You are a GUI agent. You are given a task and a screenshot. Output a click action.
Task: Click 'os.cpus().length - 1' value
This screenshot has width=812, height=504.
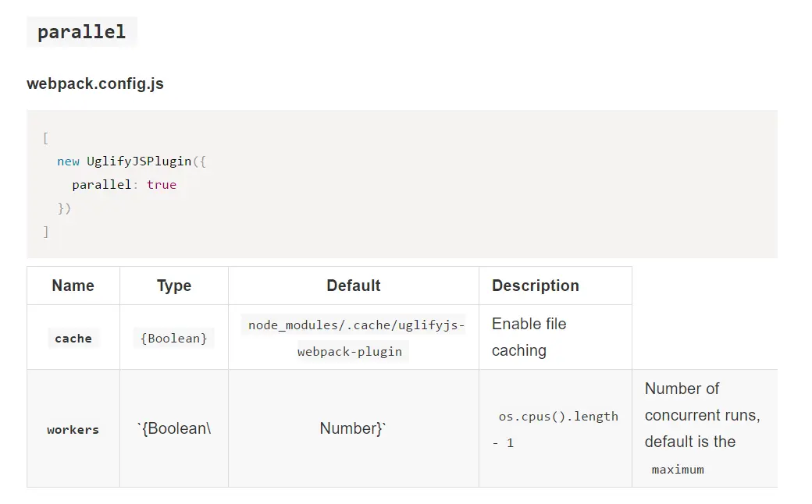point(555,429)
